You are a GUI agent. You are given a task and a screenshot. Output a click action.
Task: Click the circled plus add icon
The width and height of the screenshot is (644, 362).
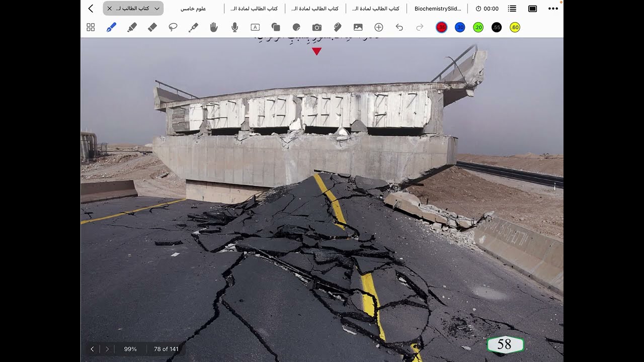(x=379, y=27)
